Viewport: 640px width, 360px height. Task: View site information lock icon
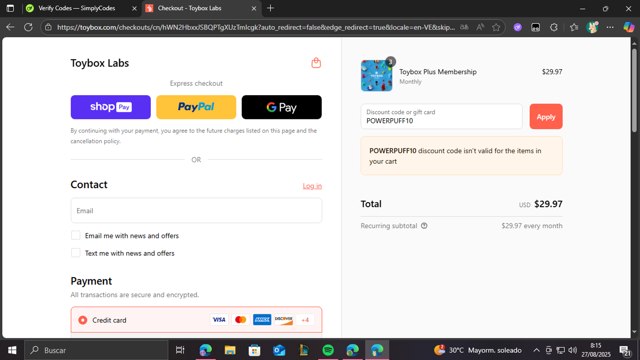(48, 27)
